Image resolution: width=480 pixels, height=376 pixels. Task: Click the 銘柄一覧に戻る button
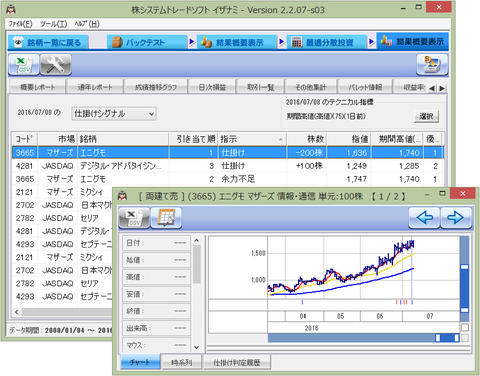(48, 42)
